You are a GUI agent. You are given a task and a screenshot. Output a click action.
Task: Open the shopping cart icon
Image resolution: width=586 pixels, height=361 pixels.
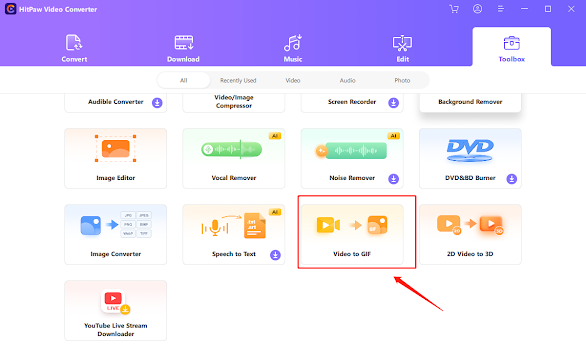[454, 9]
